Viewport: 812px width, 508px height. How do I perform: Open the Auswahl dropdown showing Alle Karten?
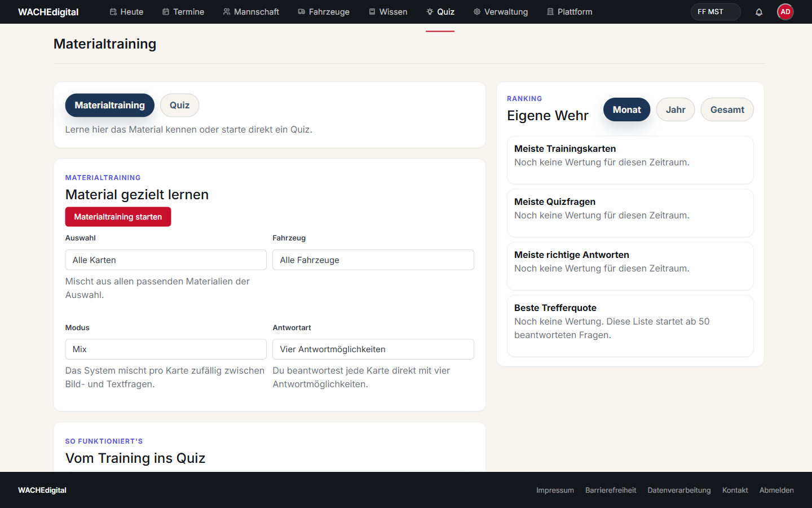166,260
